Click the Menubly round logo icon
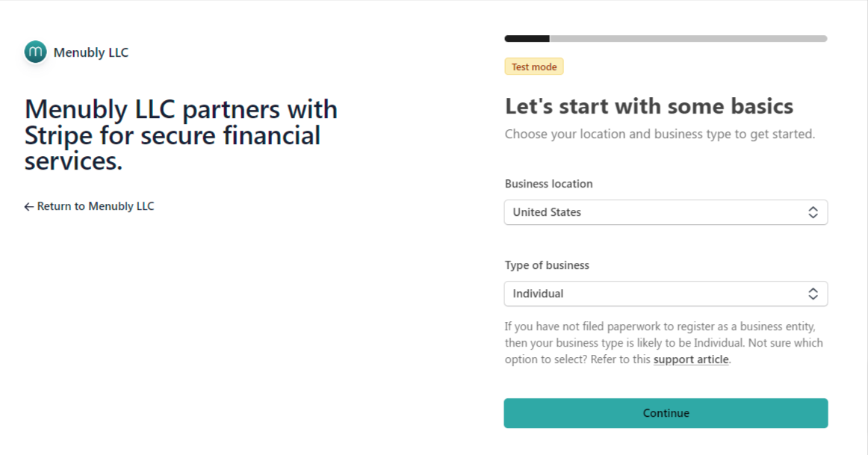 point(35,52)
